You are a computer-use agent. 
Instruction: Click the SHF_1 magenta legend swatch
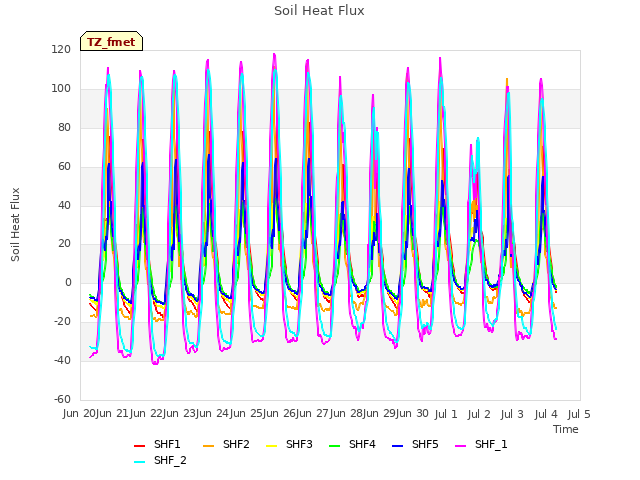coord(460,446)
